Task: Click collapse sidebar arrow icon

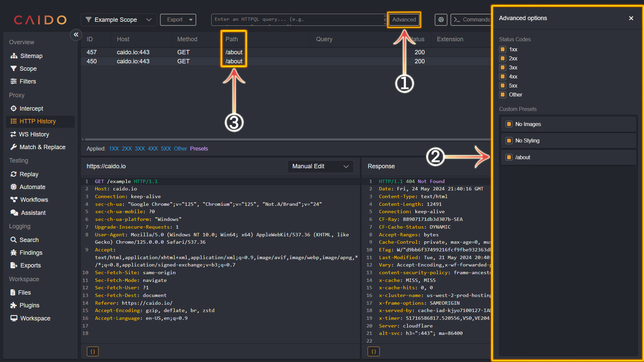Action: tap(76, 35)
